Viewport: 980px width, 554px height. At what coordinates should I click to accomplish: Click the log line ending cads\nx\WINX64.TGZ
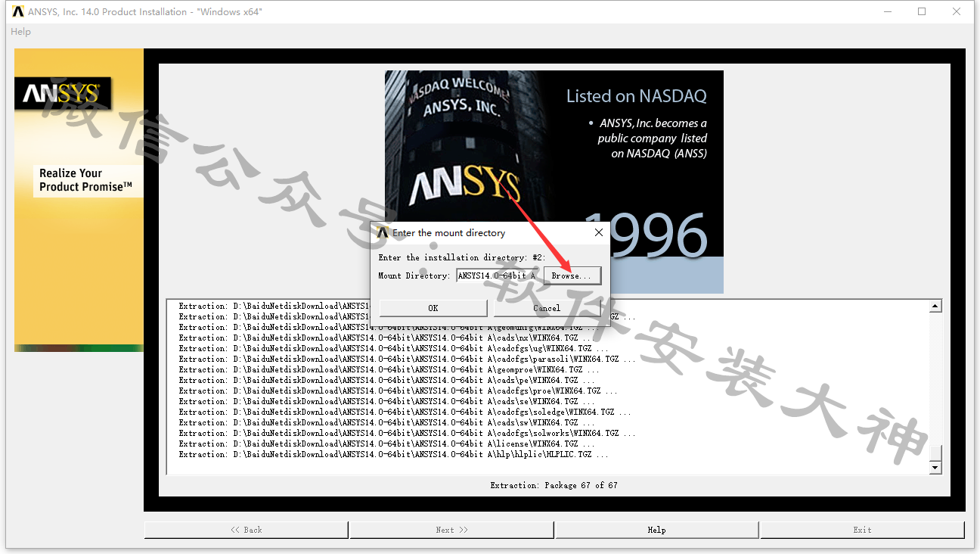coord(389,338)
